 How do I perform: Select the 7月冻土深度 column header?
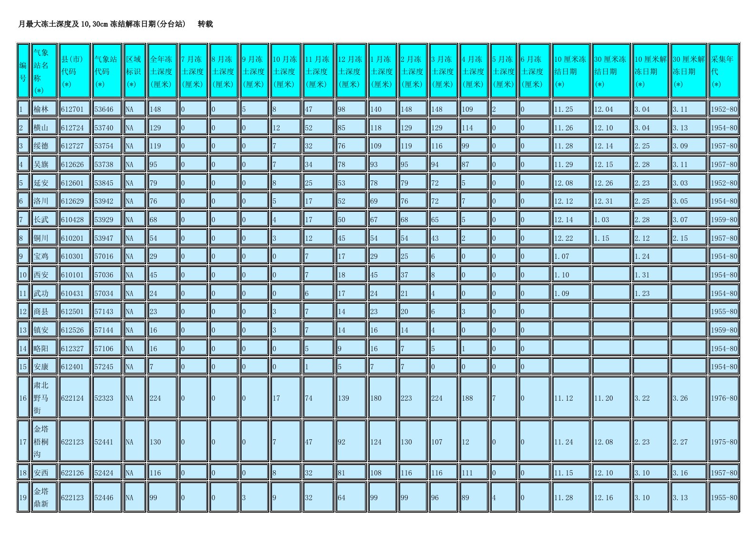(193, 71)
